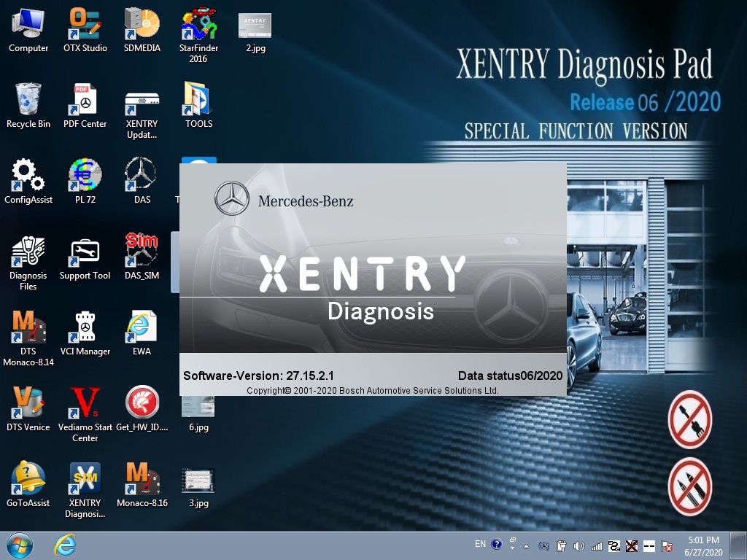Launch the ConfigAssist gears icon
The height and width of the screenshot is (560, 747).
[28, 175]
